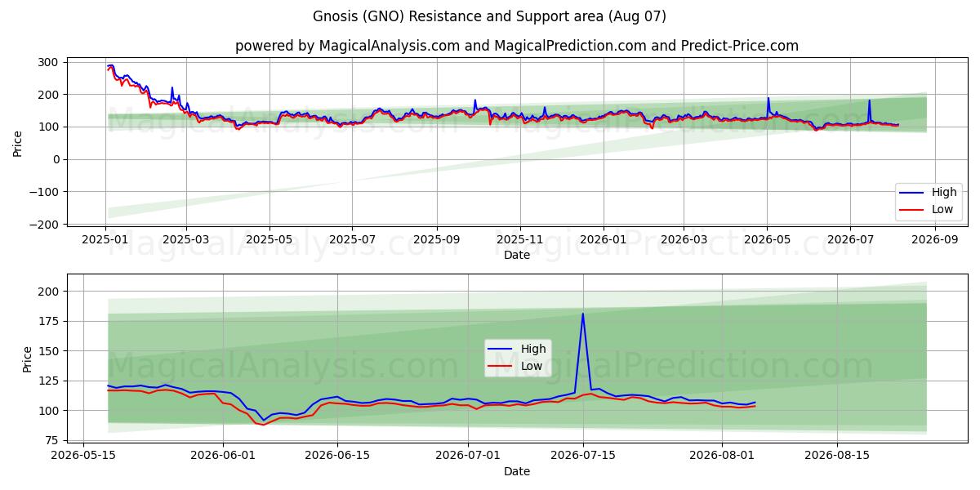Click 'Low' in the bottom chart legend
The image size is (980, 490).
(532, 366)
